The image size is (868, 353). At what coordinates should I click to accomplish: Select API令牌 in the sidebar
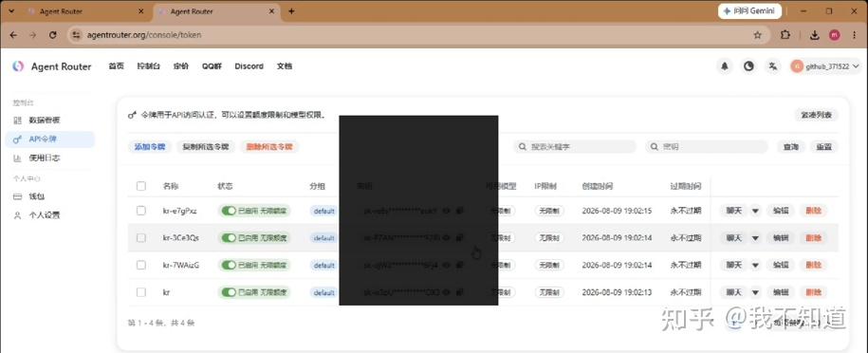point(50,139)
